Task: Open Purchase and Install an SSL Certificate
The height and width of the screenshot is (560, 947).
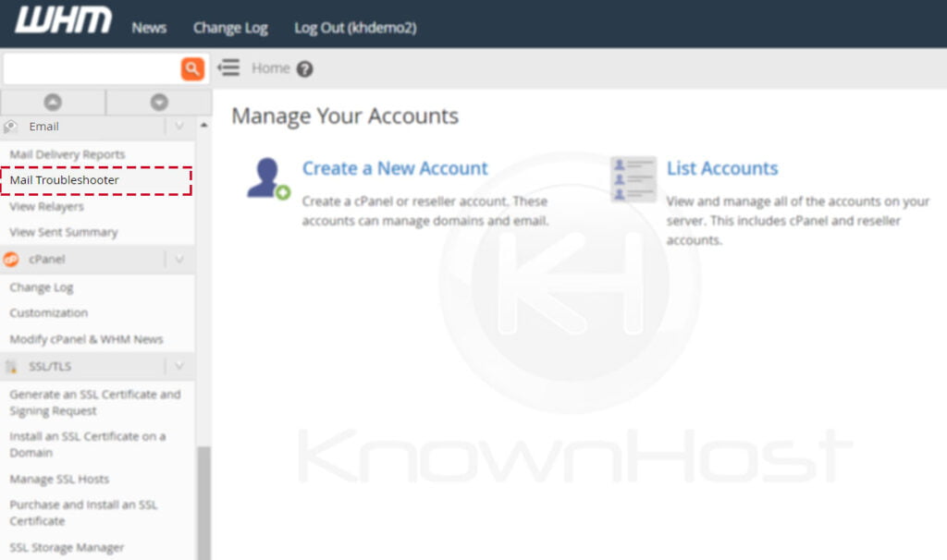Action: point(83,513)
